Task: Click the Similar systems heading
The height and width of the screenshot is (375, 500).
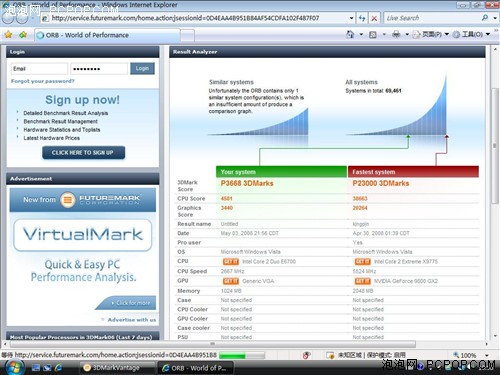Action: coord(231,82)
